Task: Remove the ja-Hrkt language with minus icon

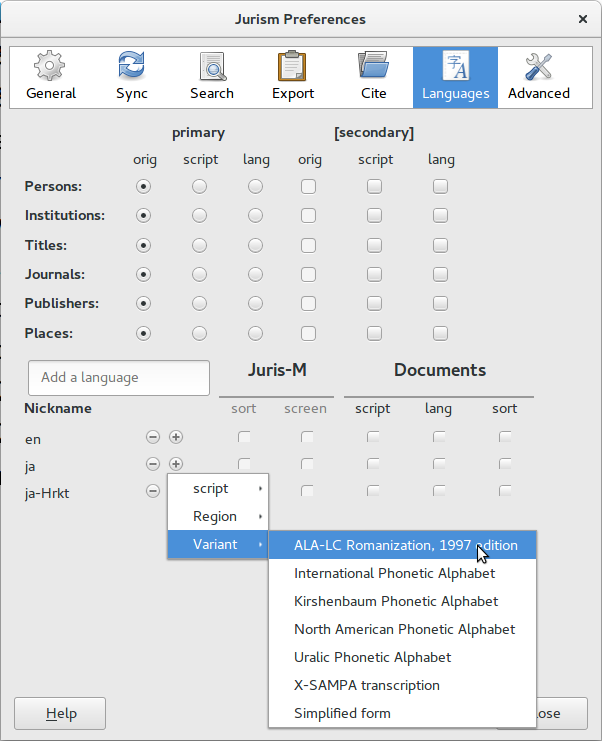Action: 153,491
